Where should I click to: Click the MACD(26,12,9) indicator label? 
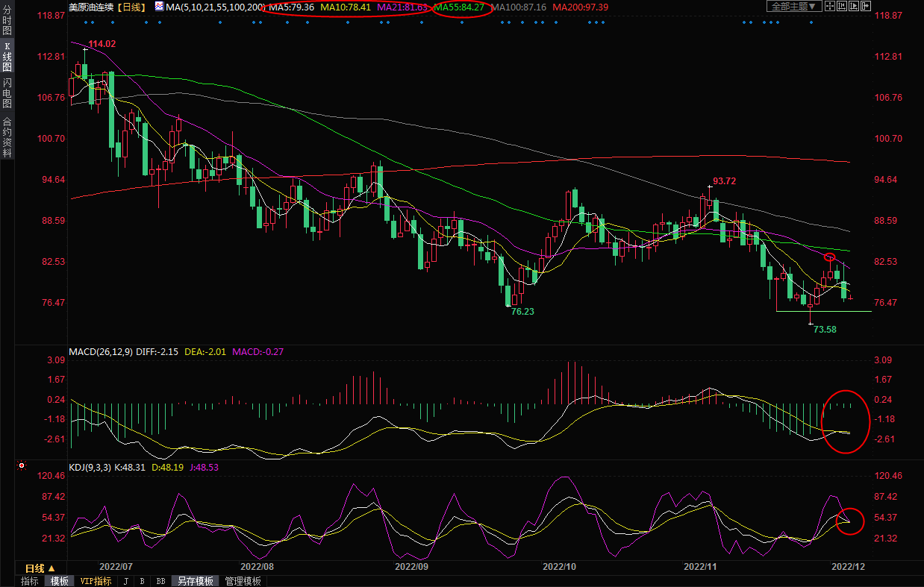(100, 351)
